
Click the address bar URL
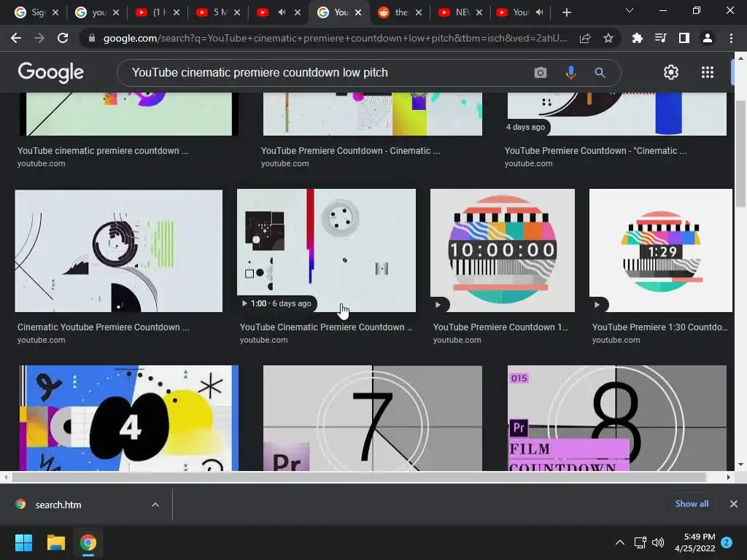click(335, 38)
